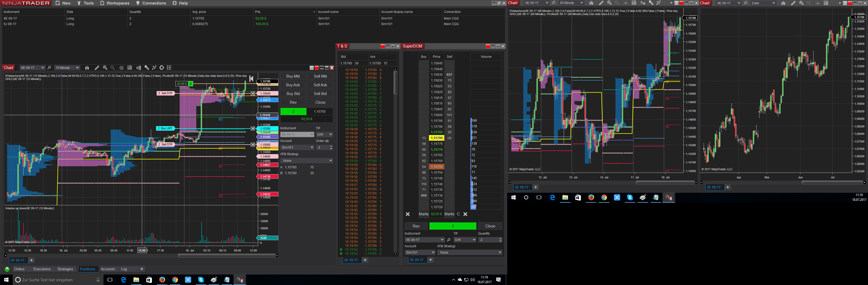The height and width of the screenshot is (285, 868).
Task: Adjust Order qty stepper in Chart Trader
Action: point(331,147)
